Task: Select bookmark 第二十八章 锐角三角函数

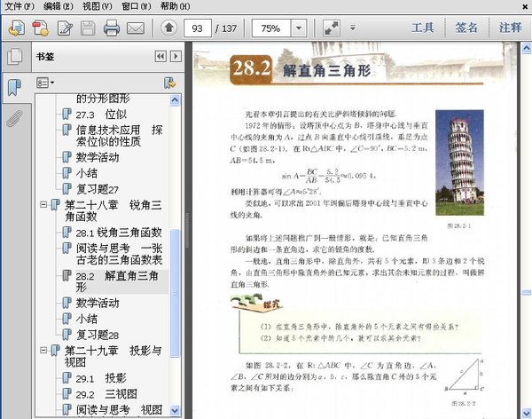Action: point(113,210)
